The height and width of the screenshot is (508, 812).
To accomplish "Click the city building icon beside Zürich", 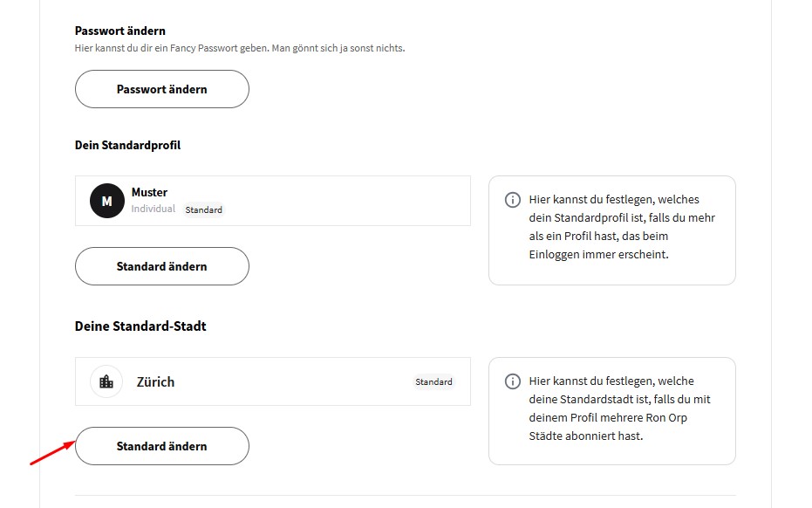I will coord(106,381).
